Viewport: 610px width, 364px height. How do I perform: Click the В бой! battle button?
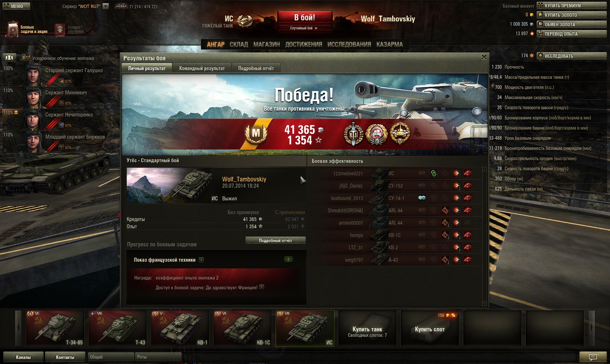tap(305, 17)
